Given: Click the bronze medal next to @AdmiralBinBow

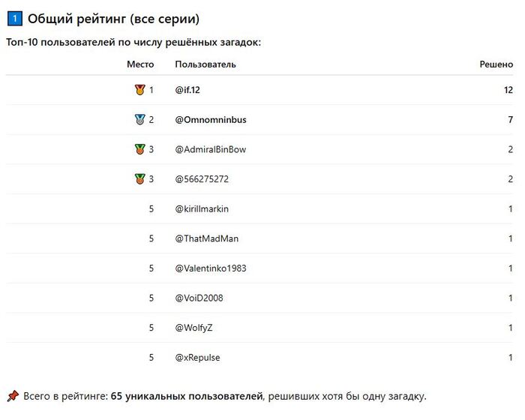Looking at the screenshot, I should (x=139, y=149).
